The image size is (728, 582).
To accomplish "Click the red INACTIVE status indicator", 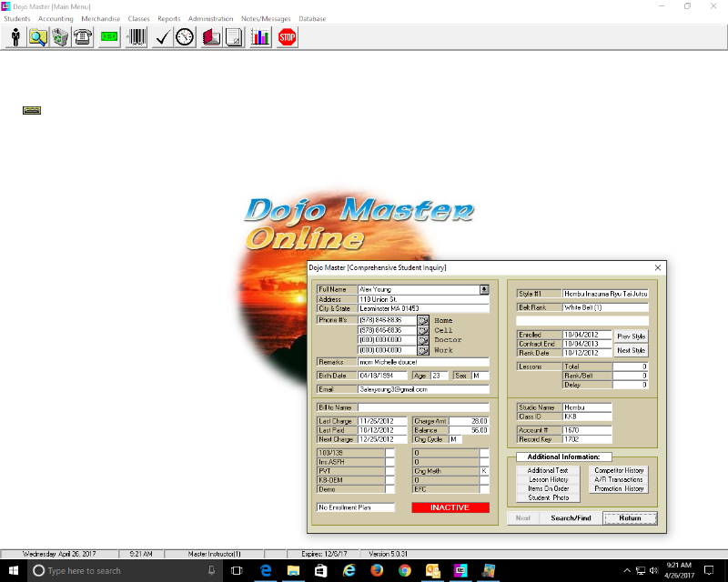I will [x=450, y=507].
